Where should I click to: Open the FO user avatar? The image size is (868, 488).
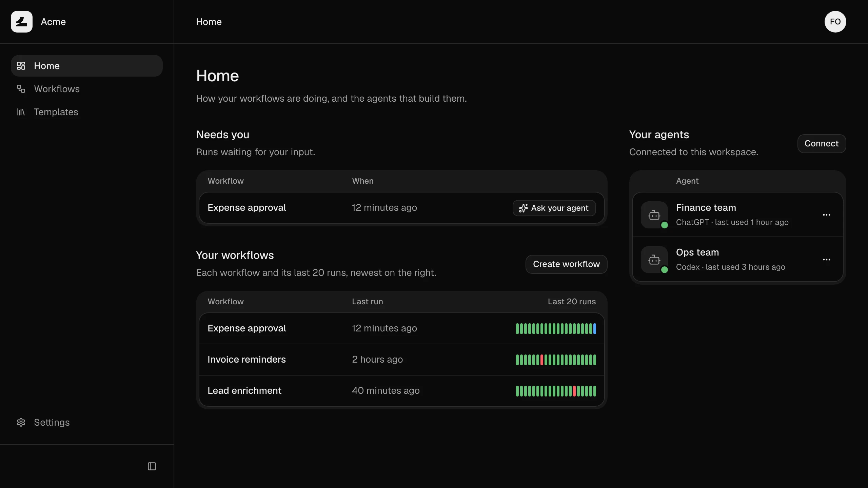[835, 22]
